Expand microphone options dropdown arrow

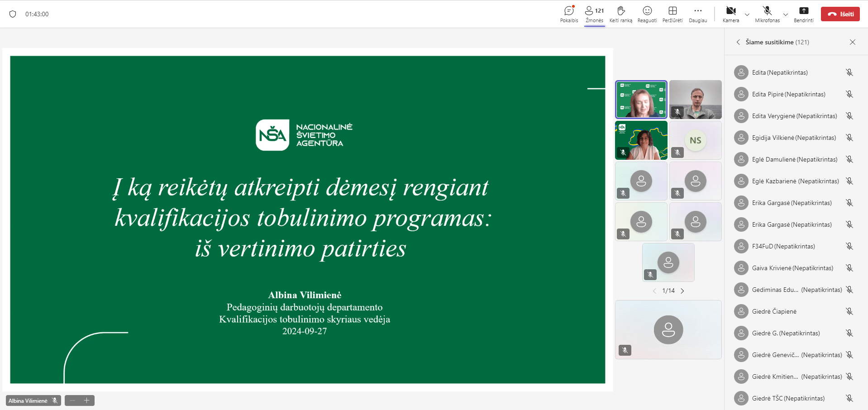click(x=786, y=14)
